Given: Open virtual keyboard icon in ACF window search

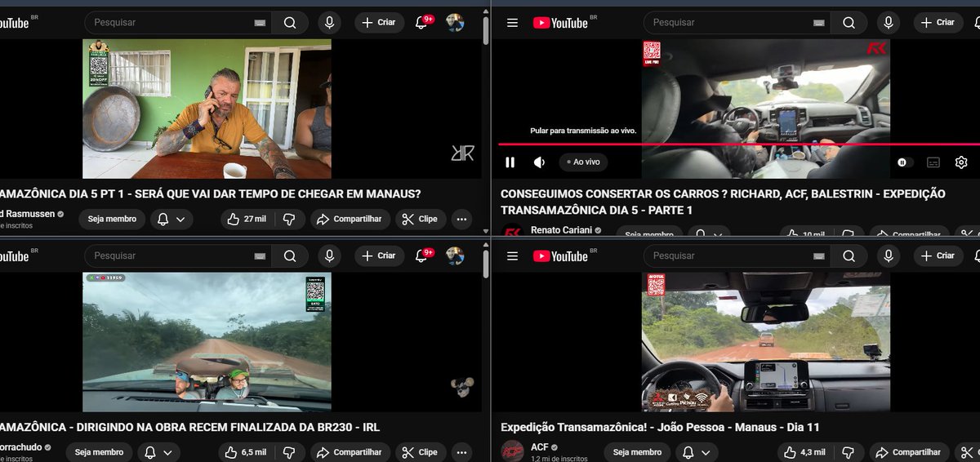Looking at the screenshot, I should 818,256.
